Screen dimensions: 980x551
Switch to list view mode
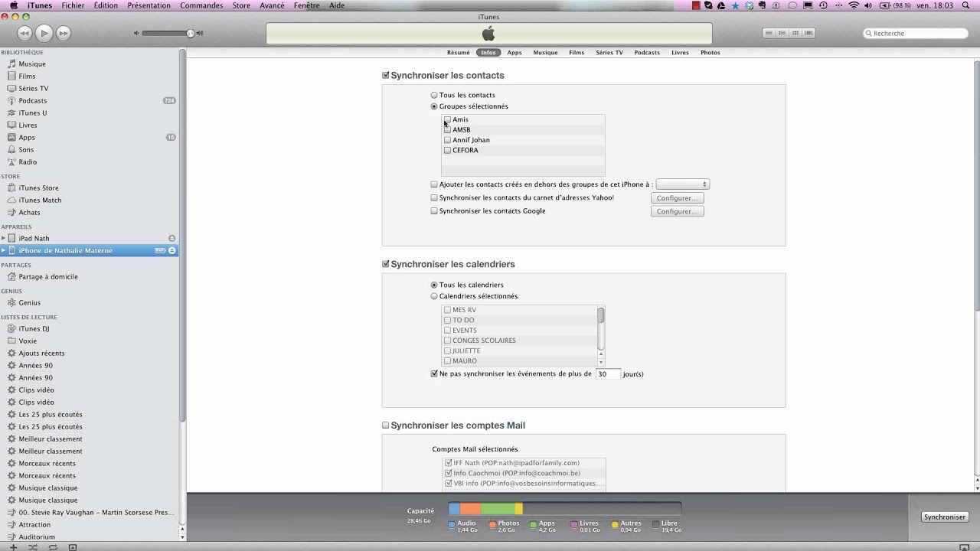[769, 33]
